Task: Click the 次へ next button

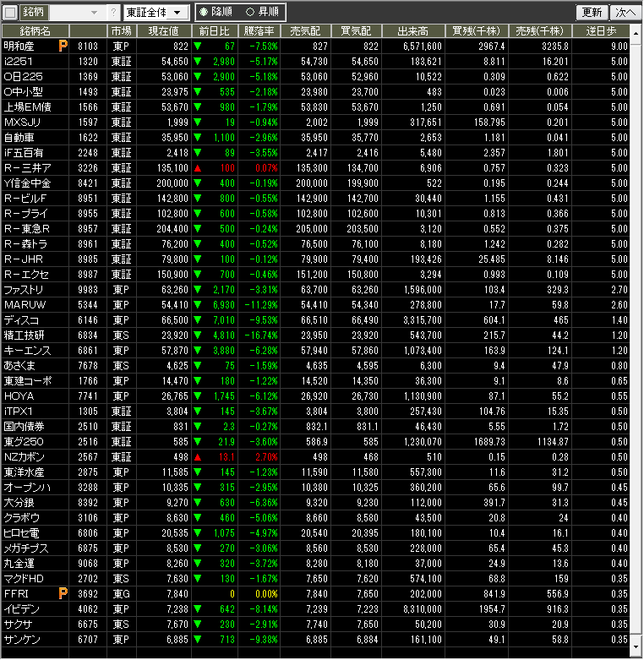Action: (x=625, y=13)
